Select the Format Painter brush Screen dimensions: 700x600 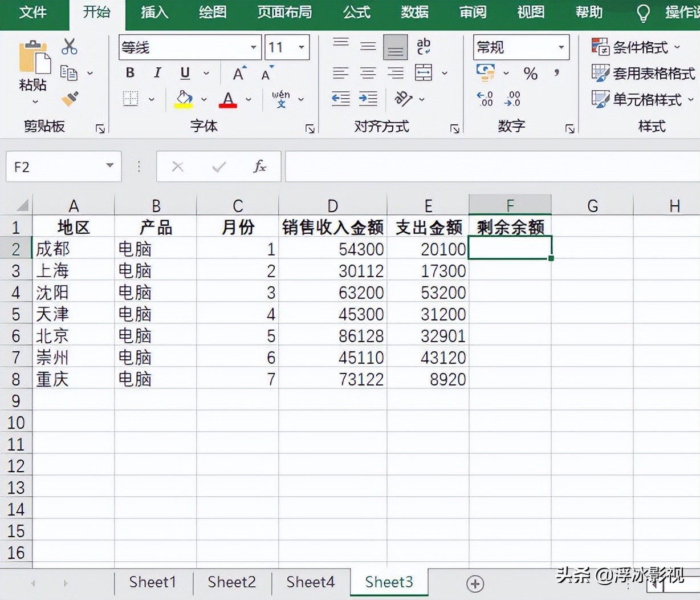pos(70,99)
